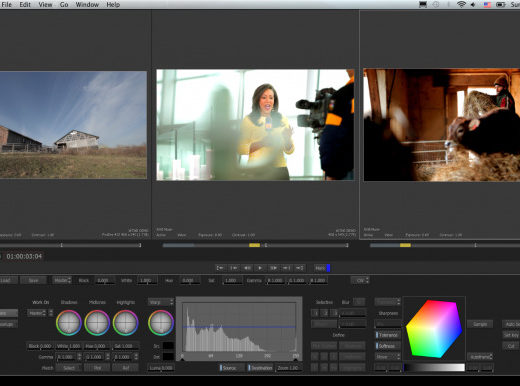Screen dimensions: 520x386
Task: Adjust the Shadows color wheel
Action: click(69, 322)
